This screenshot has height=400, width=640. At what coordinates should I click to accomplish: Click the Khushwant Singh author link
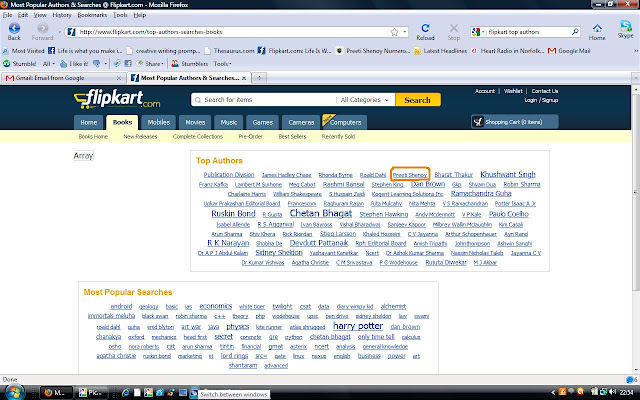[508, 174]
